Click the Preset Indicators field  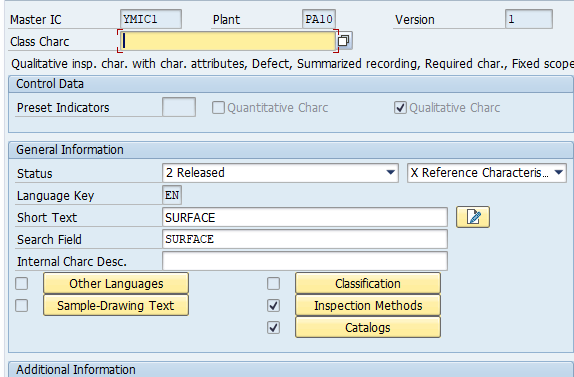click(x=179, y=107)
